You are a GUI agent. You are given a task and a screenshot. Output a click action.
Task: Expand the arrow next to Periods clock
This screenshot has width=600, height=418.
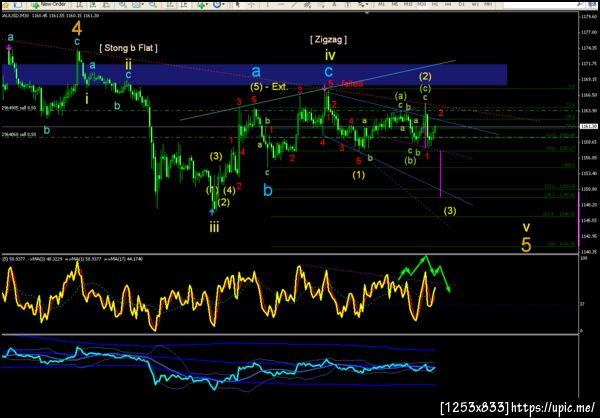pos(223,5)
